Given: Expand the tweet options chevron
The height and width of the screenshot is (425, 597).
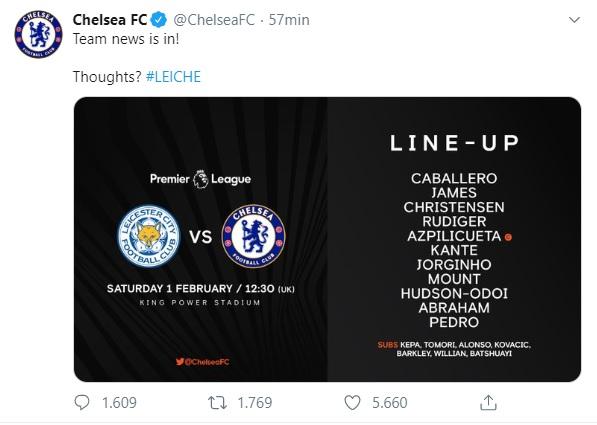Looking at the screenshot, I should (x=574, y=19).
